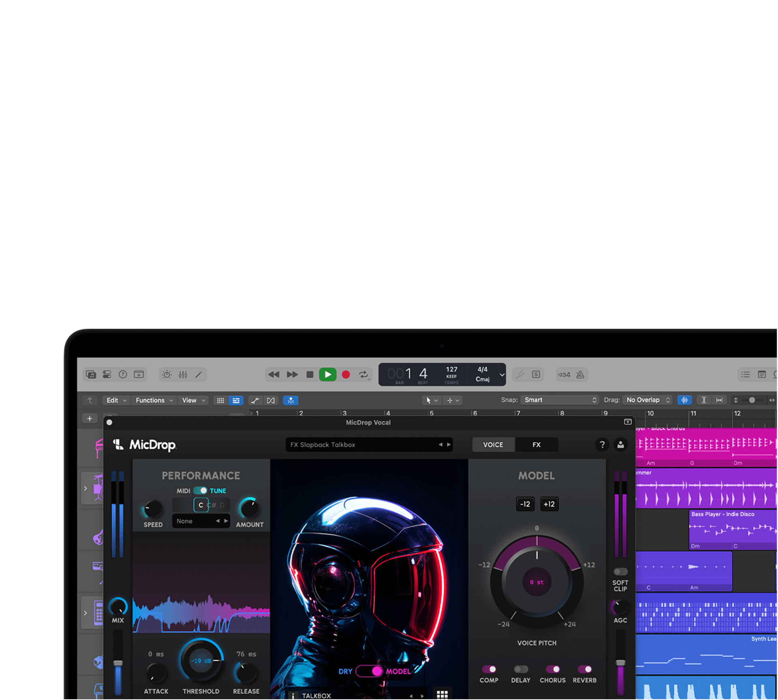
Task: Enable the DELAY effect toggle
Action: pyautogui.click(x=521, y=669)
